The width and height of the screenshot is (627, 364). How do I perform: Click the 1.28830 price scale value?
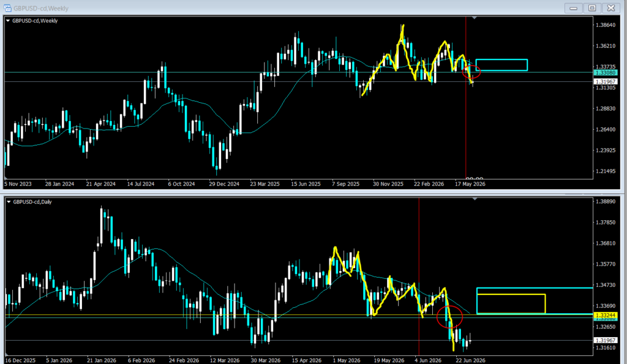tap(606, 109)
